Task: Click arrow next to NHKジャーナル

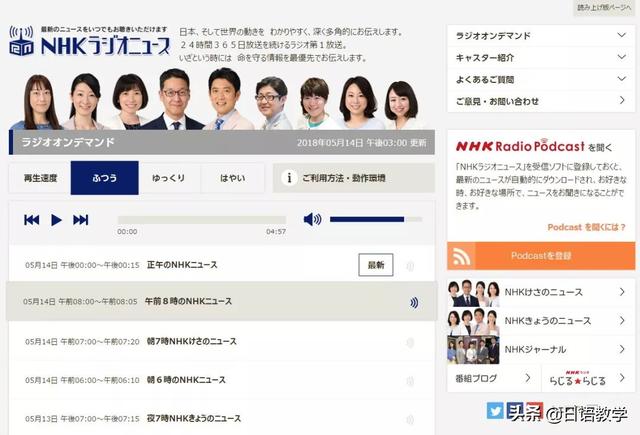Action: [622, 349]
